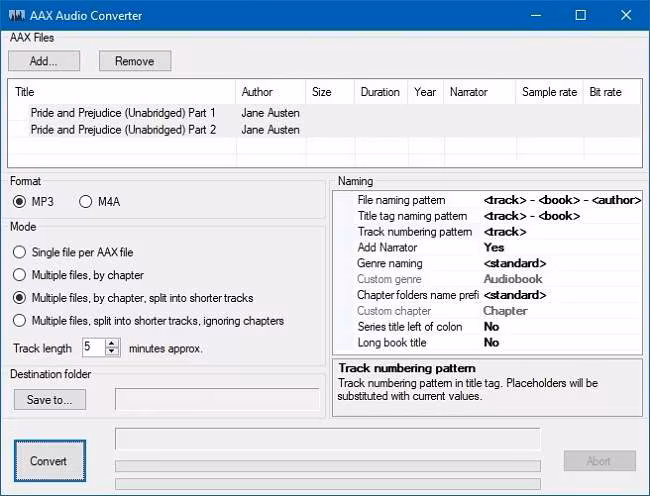Select the Series title left of colon property
Image resolution: width=650 pixels, height=496 pixels.
(x=410, y=327)
